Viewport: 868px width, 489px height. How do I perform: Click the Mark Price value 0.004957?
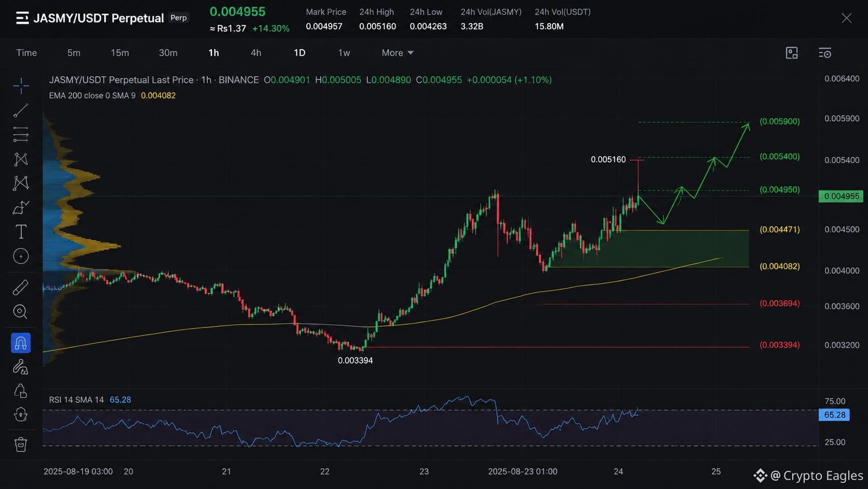click(324, 27)
